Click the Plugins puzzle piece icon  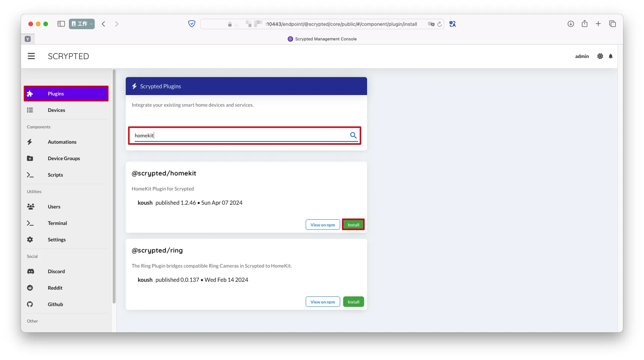click(30, 94)
